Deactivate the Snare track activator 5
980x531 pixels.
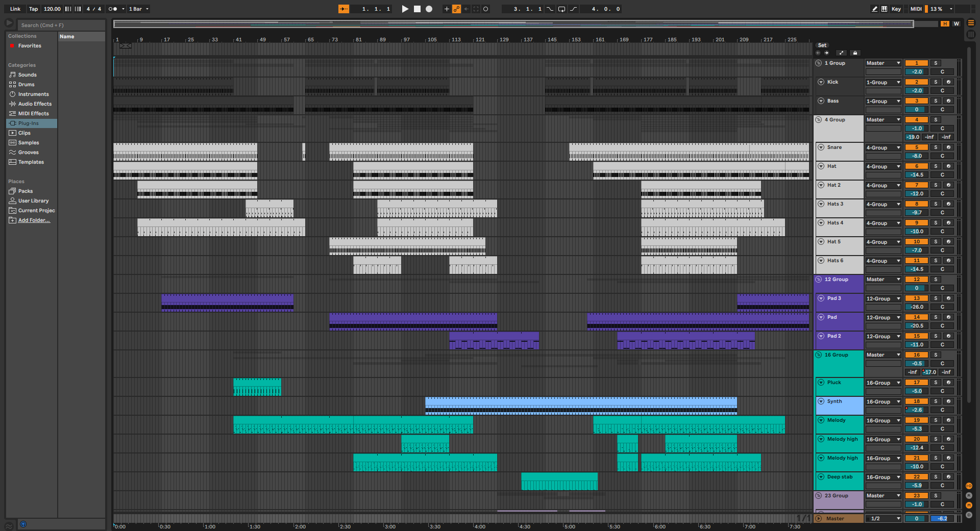tap(916, 147)
